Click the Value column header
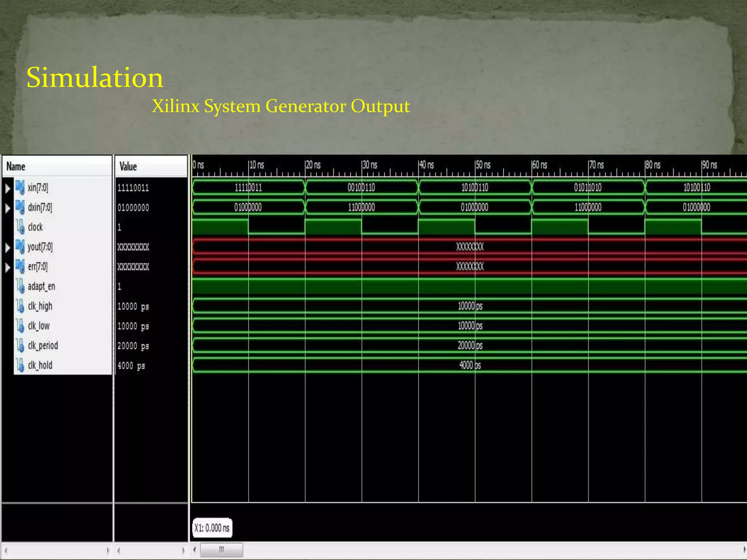This screenshot has width=747, height=560. coord(151,167)
